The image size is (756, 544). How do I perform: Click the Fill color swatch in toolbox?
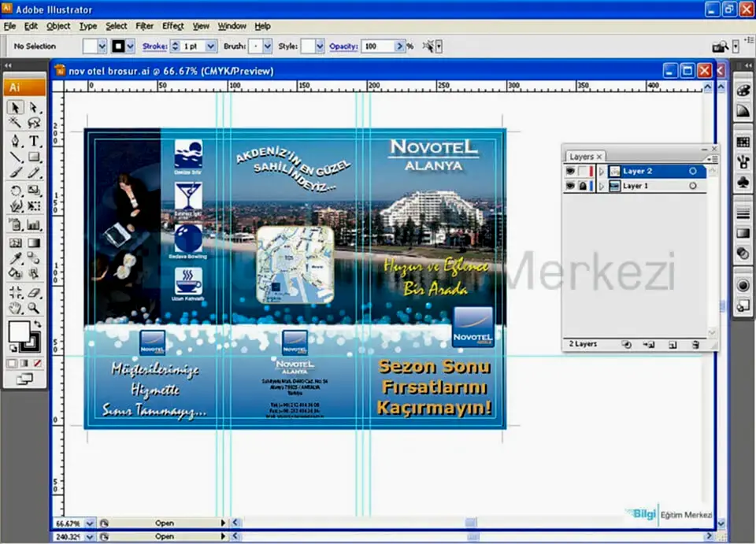[x=17, y=331]
